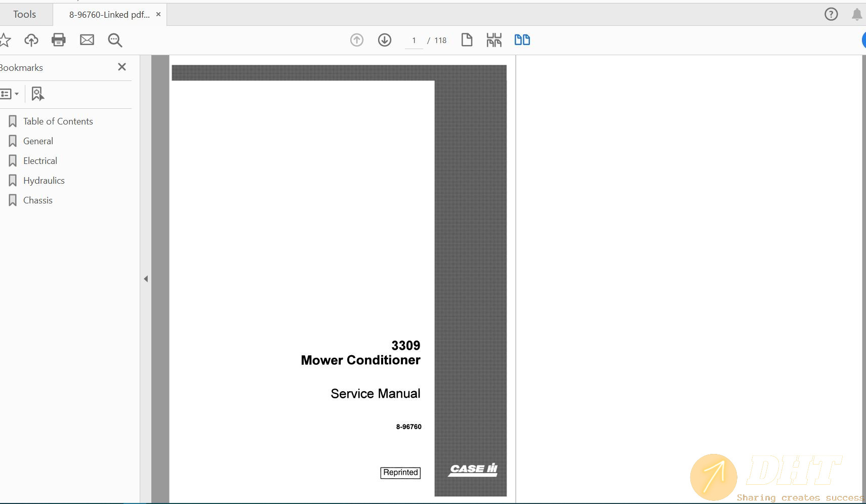Go to next page arrow
This screenshot has width=866, height=504.
coord(385,40)
